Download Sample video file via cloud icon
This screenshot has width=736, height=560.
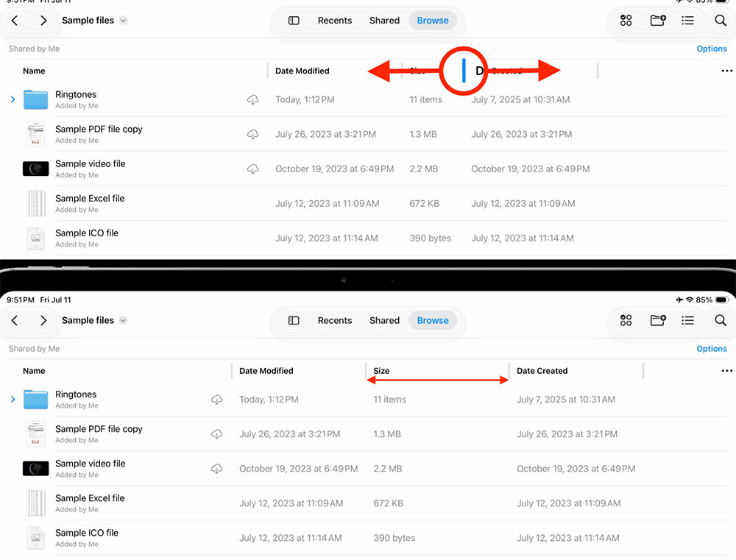pos(252,168)
